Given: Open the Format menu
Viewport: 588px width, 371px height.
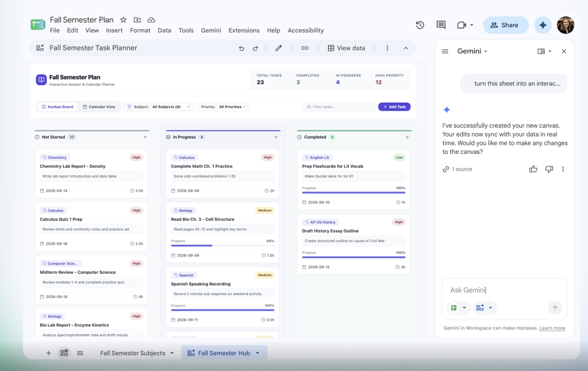Looking at the screenshot, I should point(140,31).
